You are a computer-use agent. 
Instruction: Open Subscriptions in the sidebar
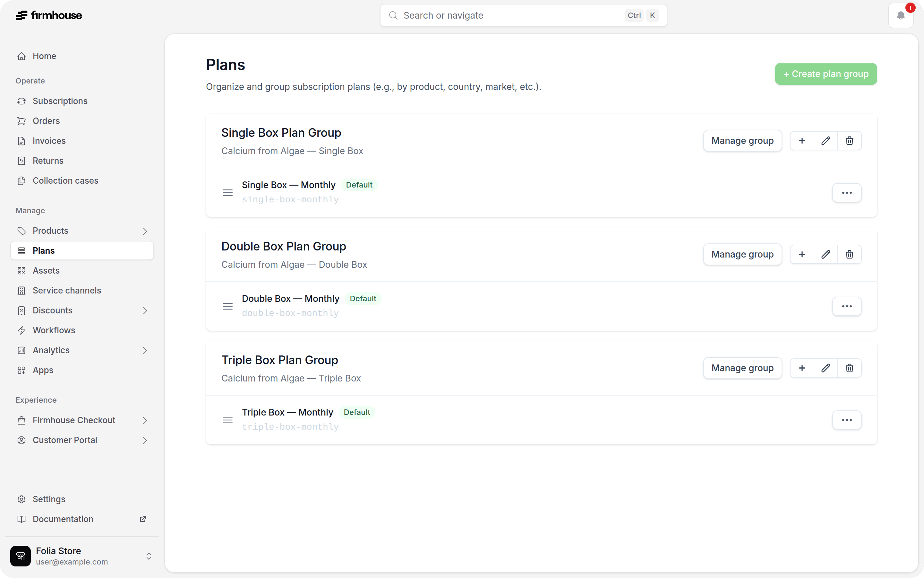point(82,101)
